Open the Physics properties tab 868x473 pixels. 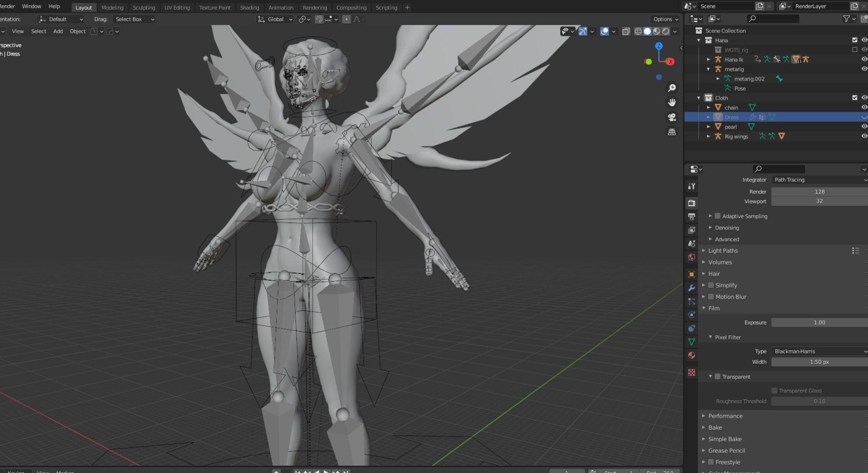click(691, 315)
